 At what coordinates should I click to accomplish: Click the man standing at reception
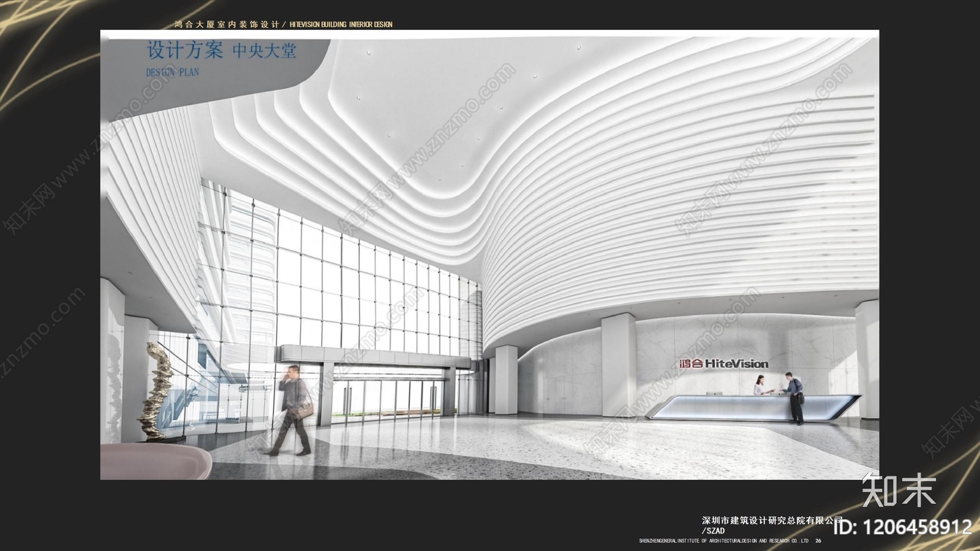[794, 398]
